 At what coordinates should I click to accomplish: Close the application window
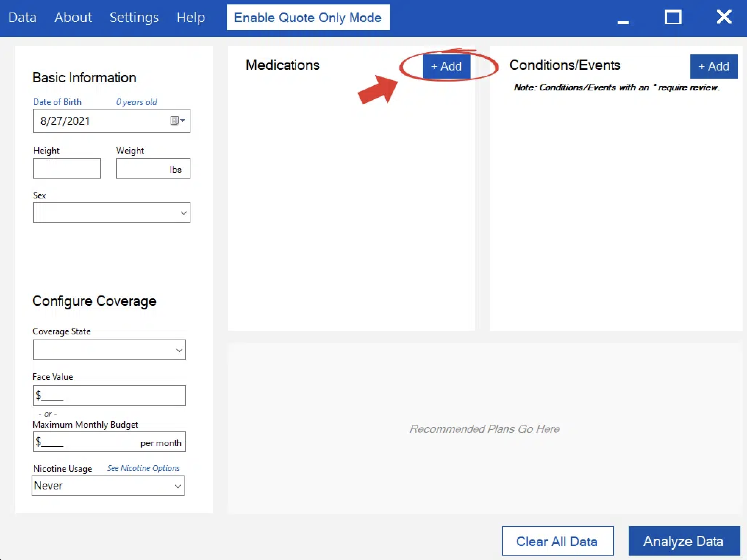pyautogui.click(x=724, y=17)
